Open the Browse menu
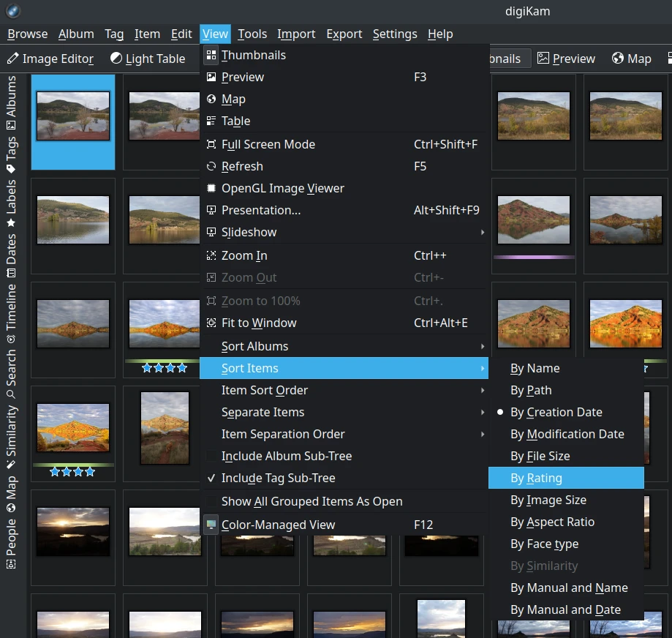The height and width of the screenshot is (638, 672). (x=28, y=34)
